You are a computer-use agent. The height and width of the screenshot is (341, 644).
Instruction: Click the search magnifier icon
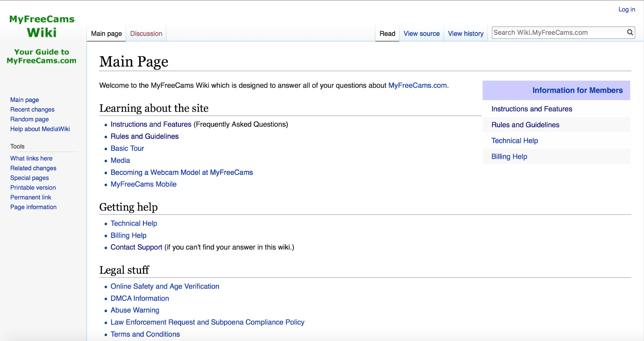pos(630,33)
